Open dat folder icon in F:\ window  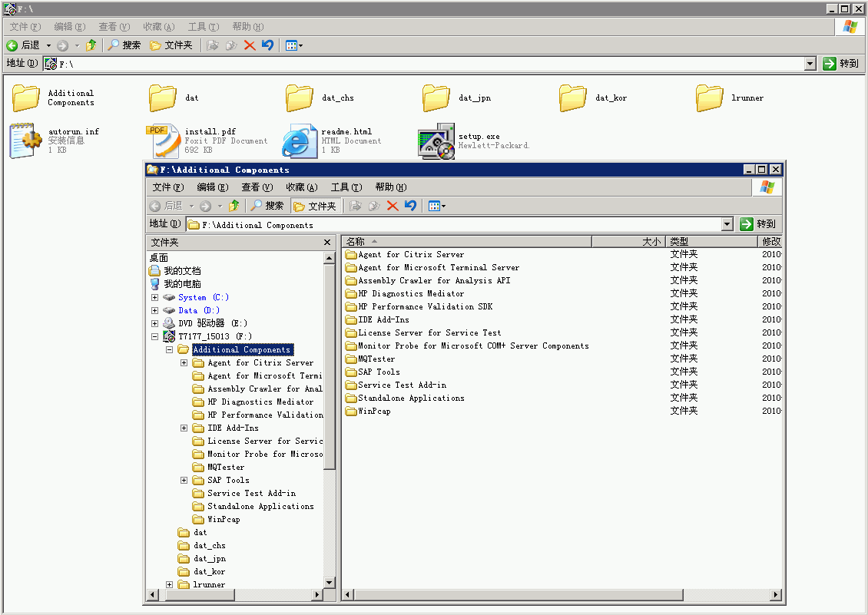163,98
